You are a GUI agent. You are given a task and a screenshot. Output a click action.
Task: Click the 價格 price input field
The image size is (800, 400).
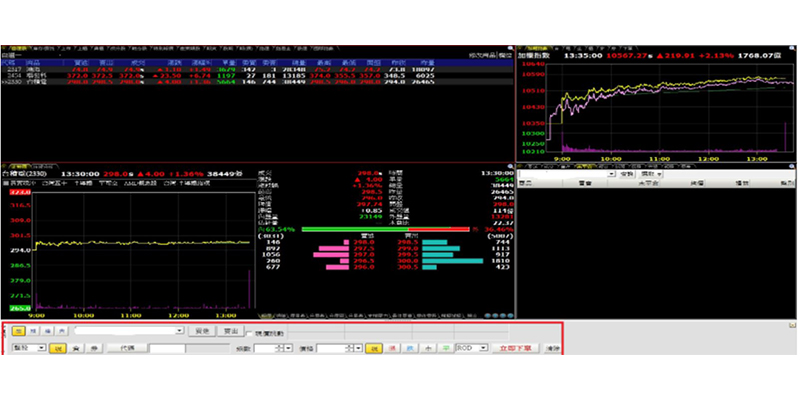point(331,348)
